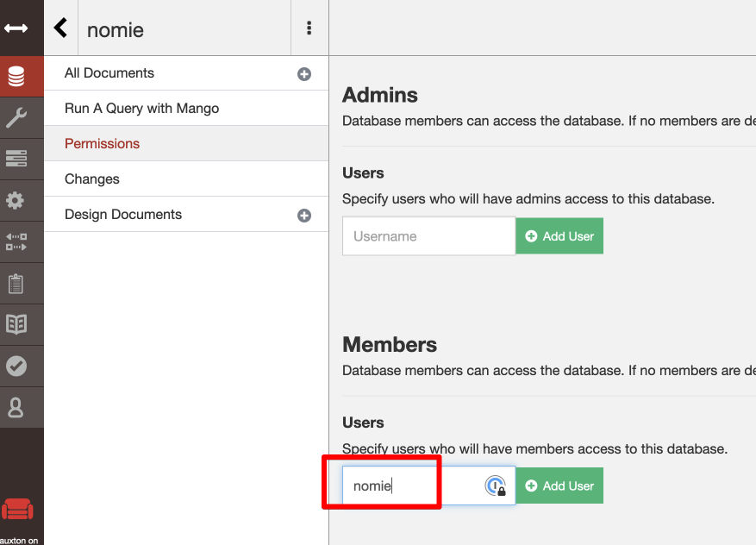Select the Setup wrench icon
The height and width of the screenshot is (545, 756).
pos(22,117)
